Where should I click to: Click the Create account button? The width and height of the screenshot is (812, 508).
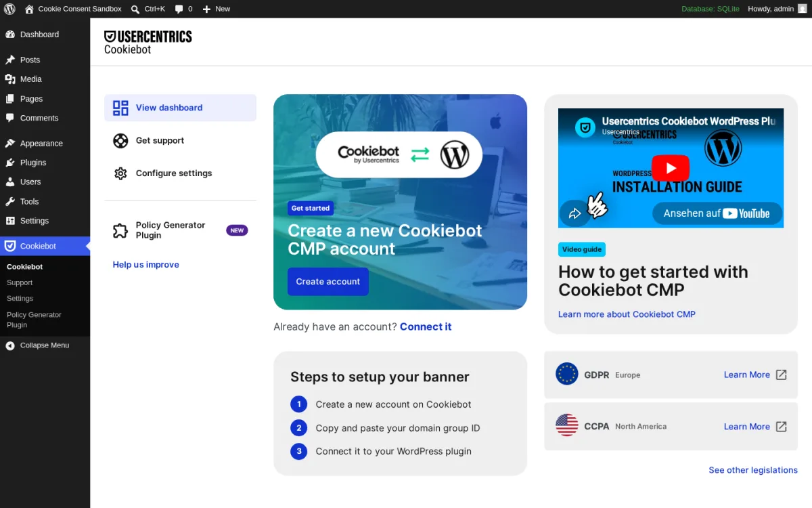(x=328, y=282)
